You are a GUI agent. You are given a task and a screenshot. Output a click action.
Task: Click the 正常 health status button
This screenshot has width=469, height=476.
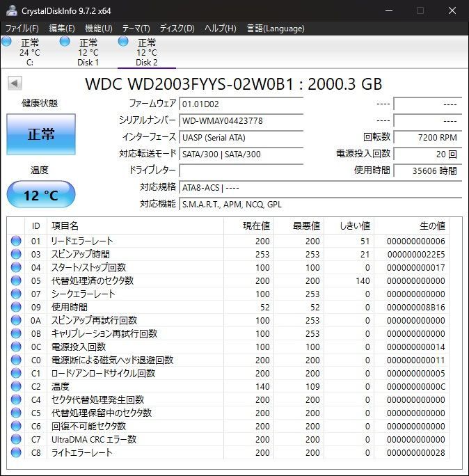pos(41,134)
